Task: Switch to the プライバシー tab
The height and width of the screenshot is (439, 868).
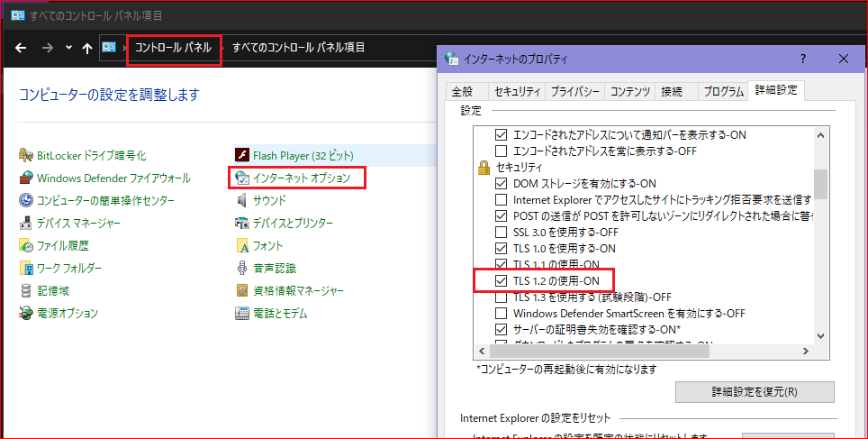Action: tap(575, 91)
